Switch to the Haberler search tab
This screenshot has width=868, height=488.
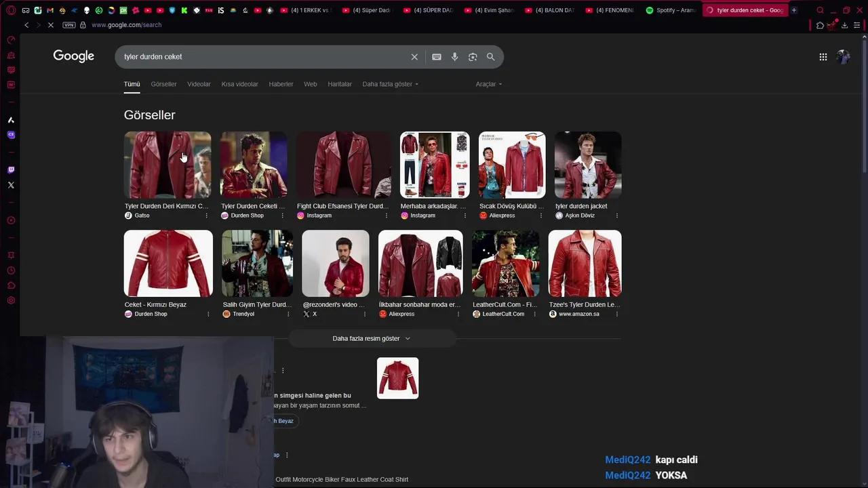(281, 84)
